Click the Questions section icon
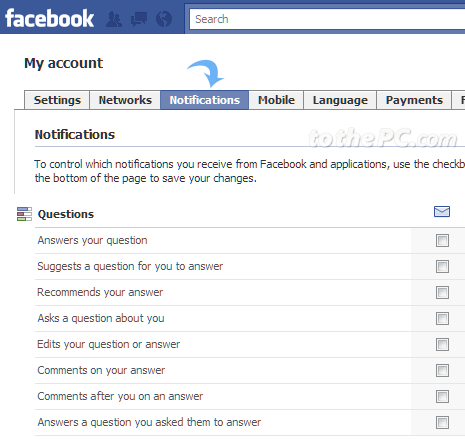Image resolution: width=465 pixels, height=444 pixels. pos(24,214)
